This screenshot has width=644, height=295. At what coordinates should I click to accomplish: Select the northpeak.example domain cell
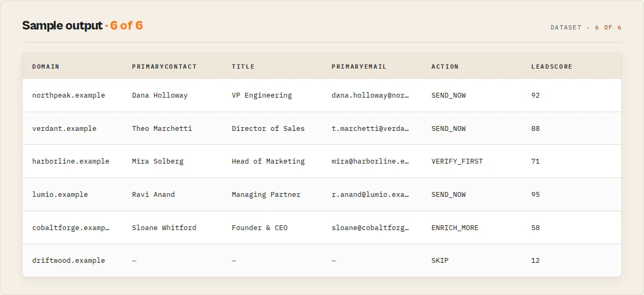69,95
